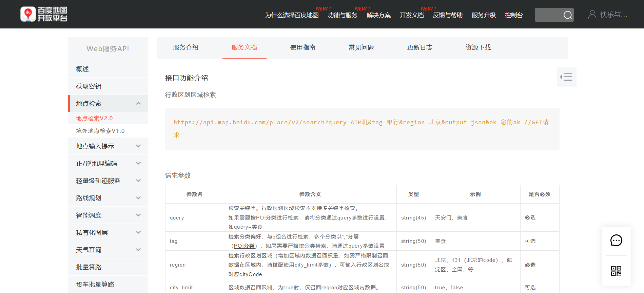Open 境外地点检索V1.0 sub-item

(100, 131)
